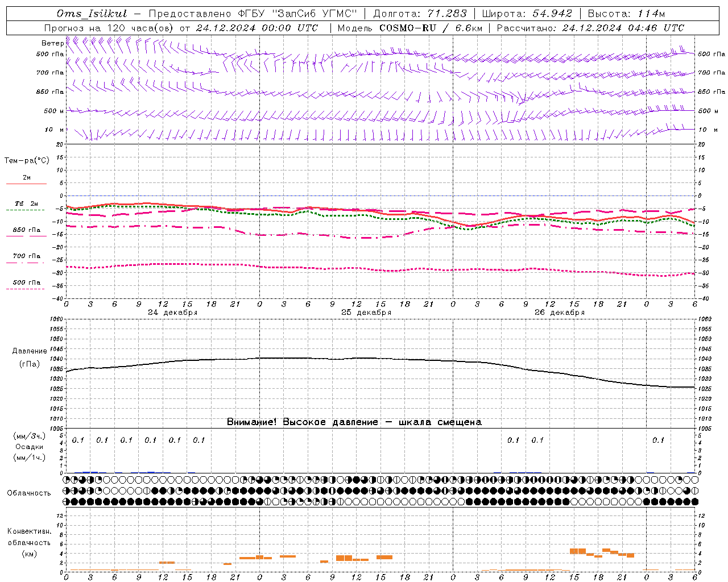Click the elevation text 'Высота: 114м'
Screen dimensions: 728x582
tap(626, 14)
